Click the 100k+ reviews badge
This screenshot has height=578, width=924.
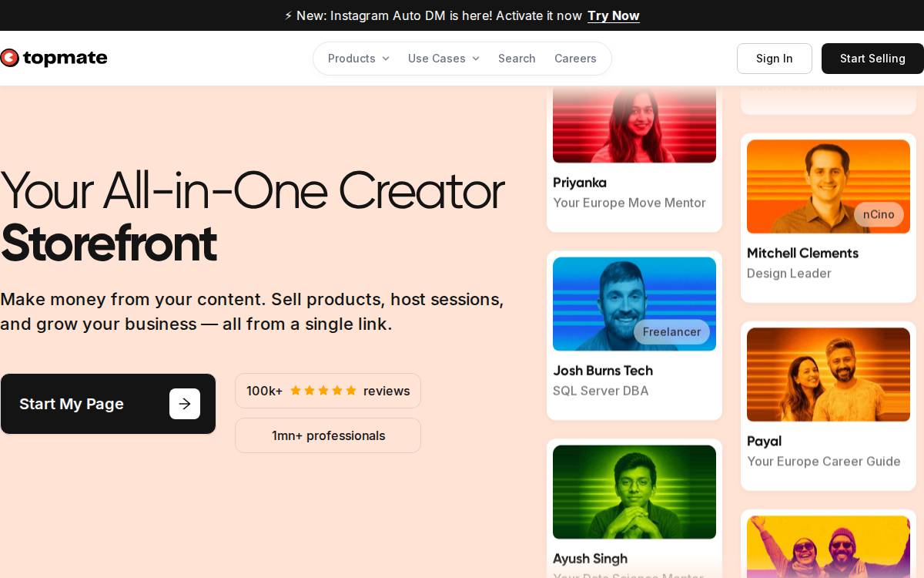pos(328,391)
